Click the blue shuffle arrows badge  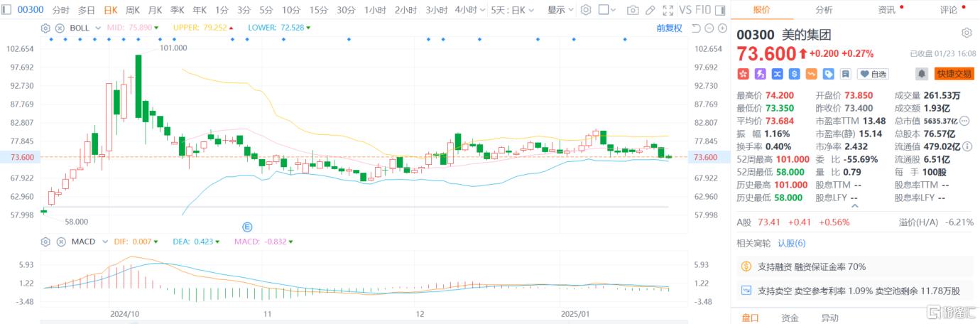click(777, 74)
